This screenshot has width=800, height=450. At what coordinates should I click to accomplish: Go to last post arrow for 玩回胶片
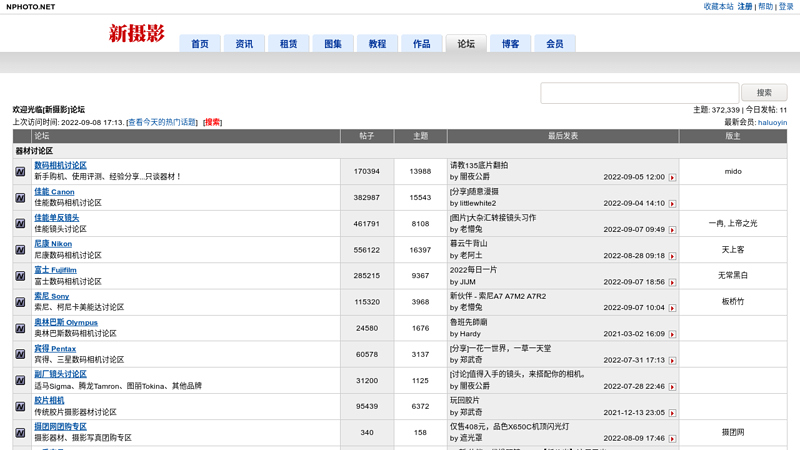pyautogui.click(x=672, y=413)
